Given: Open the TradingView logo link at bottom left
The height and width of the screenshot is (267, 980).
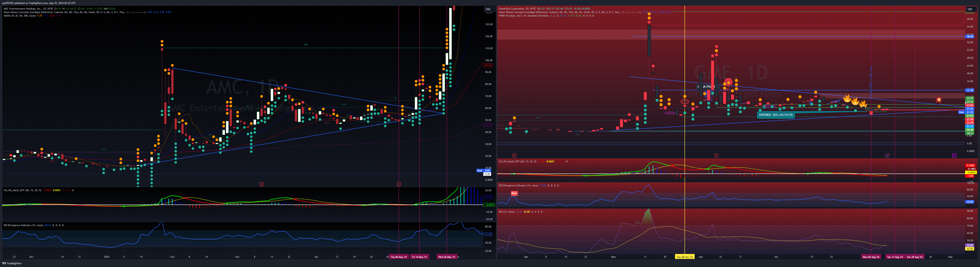Looking at the screenshot, I should (x=12, y=263).
